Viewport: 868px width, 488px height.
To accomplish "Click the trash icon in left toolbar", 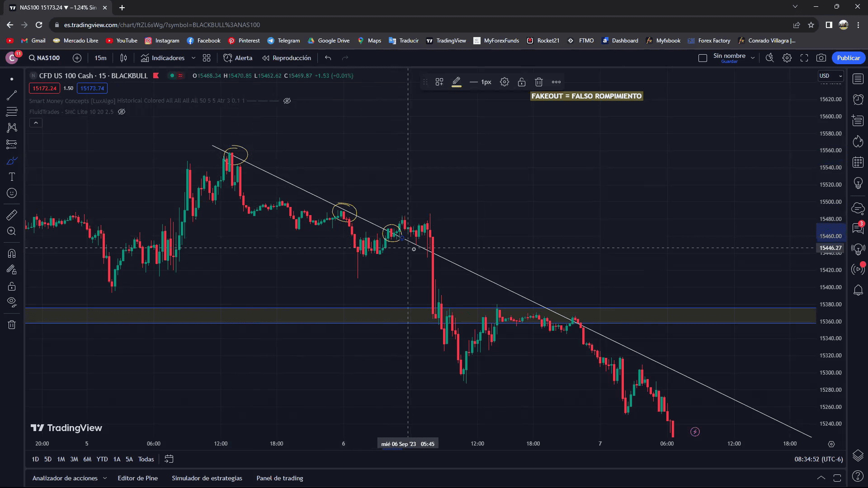I will pos(12,324).
